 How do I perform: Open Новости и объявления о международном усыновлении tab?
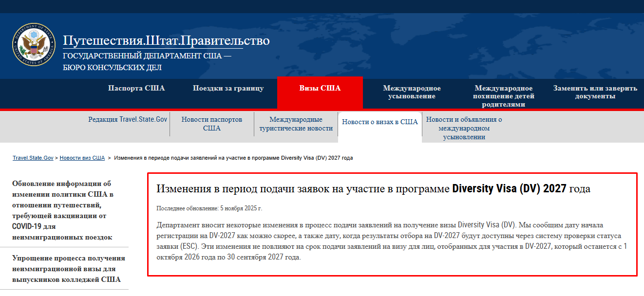[464, 128]
